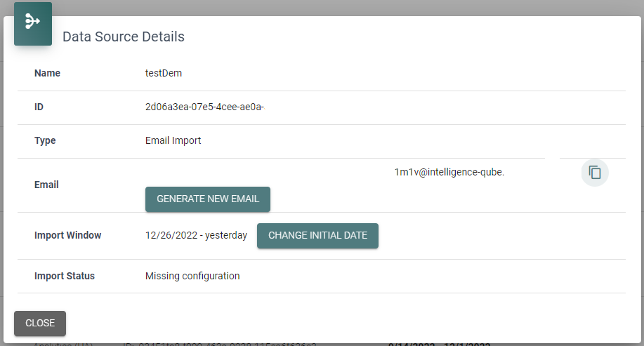Click the dimmed date range behind the dialog
The height and width of the screenshot is (346, 644).
coord(439,344)
